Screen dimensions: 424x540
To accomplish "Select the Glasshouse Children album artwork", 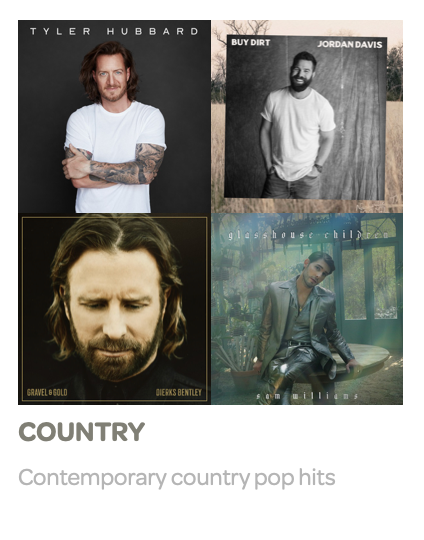I will pyautogui.click(x=307, y=309).
